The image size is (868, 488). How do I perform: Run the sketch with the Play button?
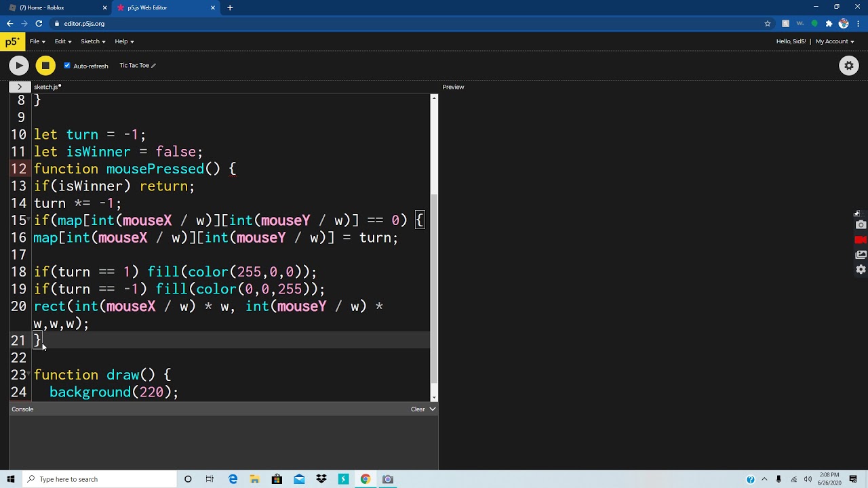click(18, 65)
